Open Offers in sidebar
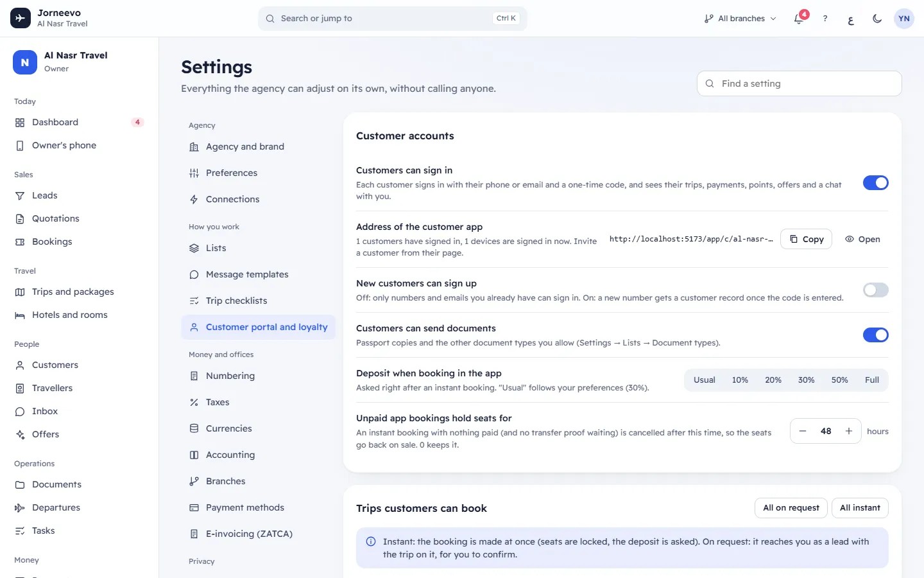Viewport: 924px width, 578px height. point(79,434)
